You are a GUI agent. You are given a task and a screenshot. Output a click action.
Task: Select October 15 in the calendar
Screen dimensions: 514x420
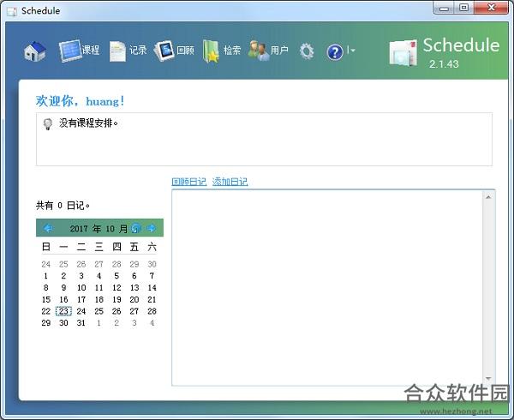(x=46, y=300)
